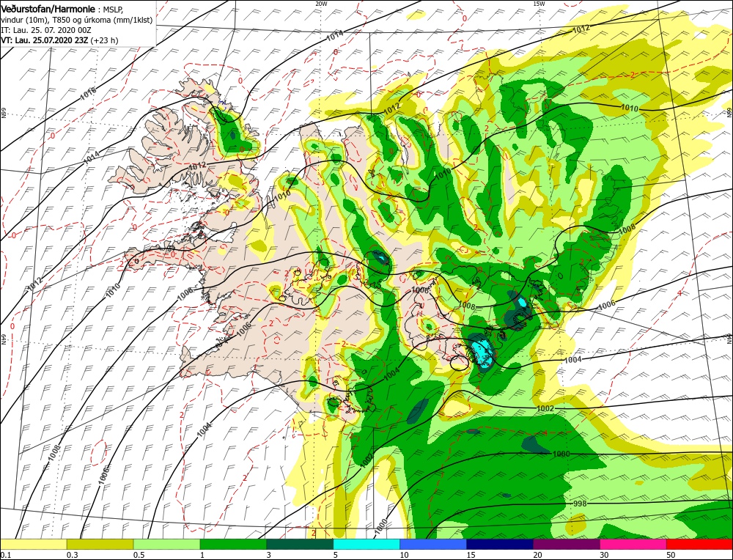Click the "50" value on the legend
The height and width of the screenshot is (560, 733).
coord(671,554)
